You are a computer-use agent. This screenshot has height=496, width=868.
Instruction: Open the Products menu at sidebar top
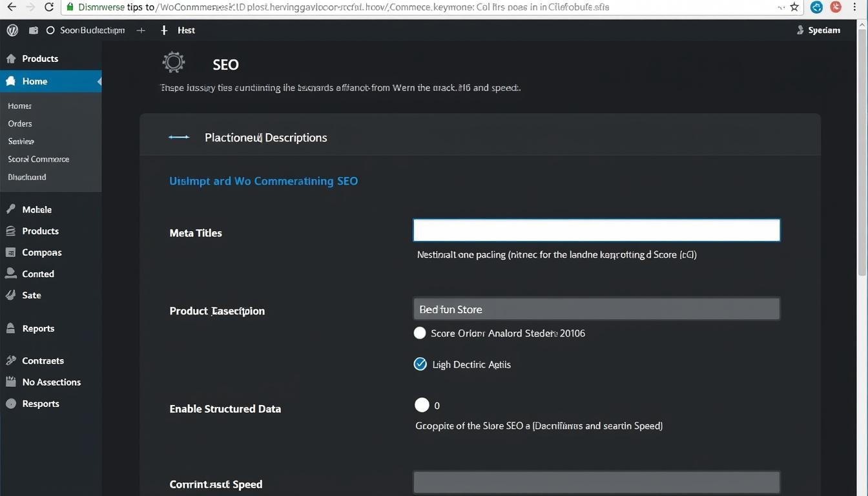tap(40, 59)
